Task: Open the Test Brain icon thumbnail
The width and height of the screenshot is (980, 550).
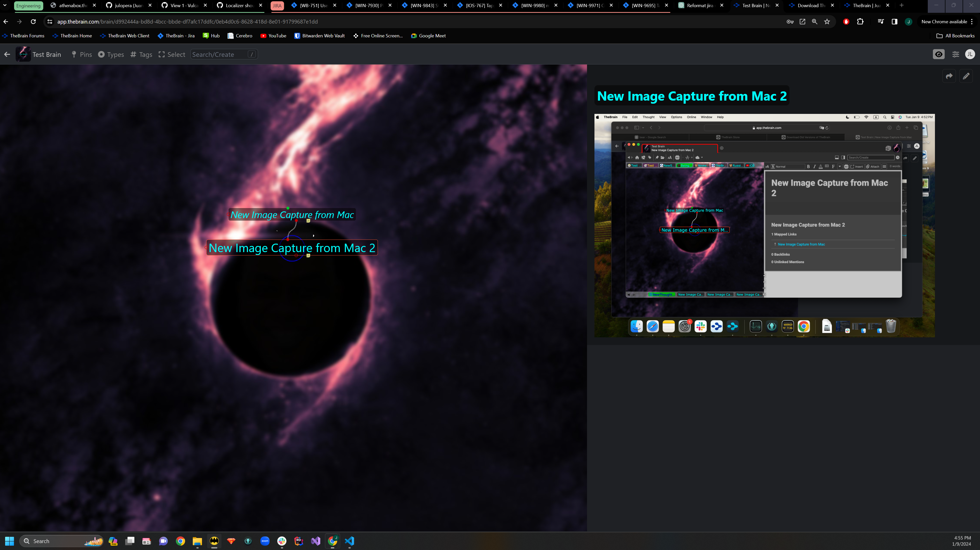Action: point(23,55)
